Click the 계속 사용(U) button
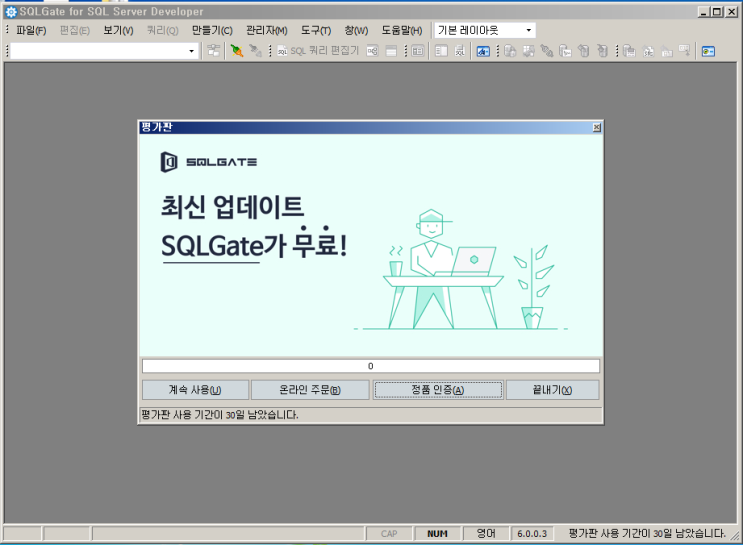This screenshot has height=545, width=743. point(195,390)
